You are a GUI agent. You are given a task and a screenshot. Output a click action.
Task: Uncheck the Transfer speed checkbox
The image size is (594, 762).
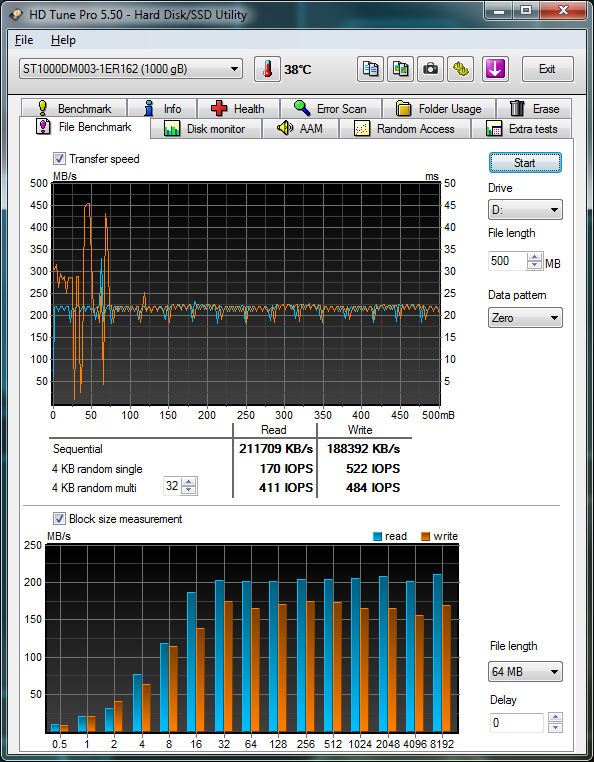[x=59, y=158]
